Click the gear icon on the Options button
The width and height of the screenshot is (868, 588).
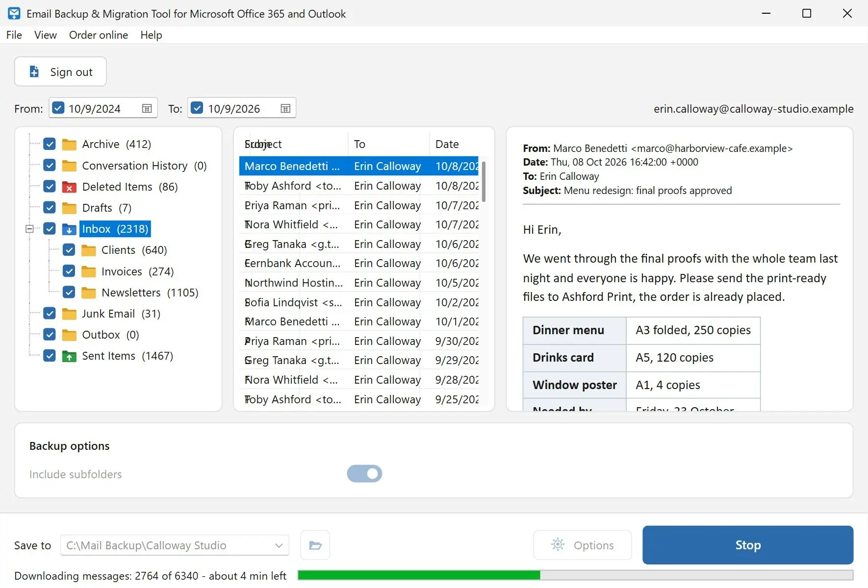pos(558,544)
